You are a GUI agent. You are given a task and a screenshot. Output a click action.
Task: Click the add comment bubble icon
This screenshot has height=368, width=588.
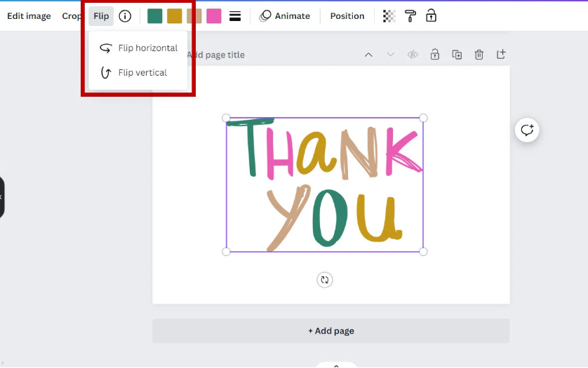[527, 130]
